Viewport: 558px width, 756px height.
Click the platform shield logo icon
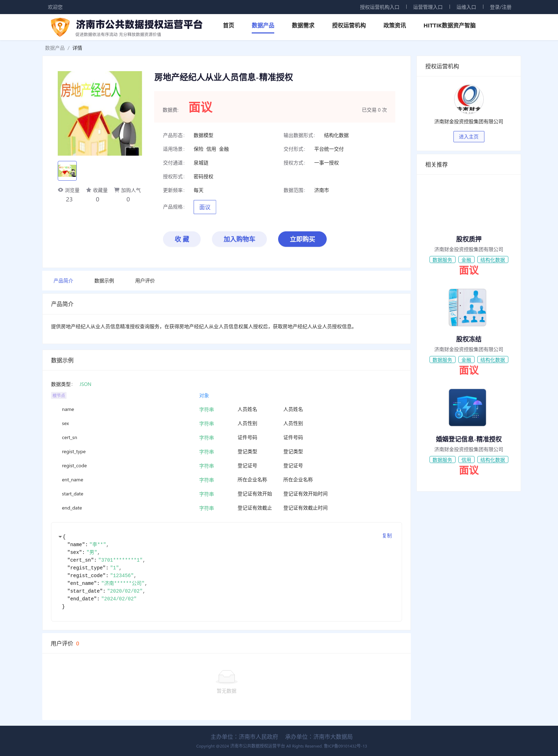[x=60, y=27]
